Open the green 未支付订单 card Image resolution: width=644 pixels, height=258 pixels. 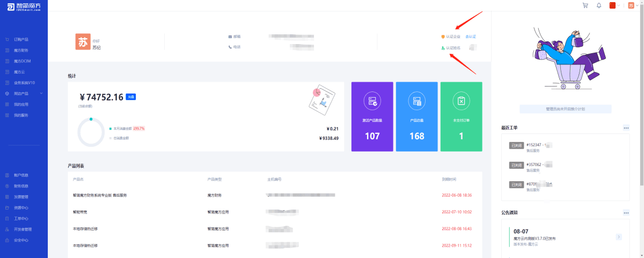pyautogui.click(x=461, y=117)
